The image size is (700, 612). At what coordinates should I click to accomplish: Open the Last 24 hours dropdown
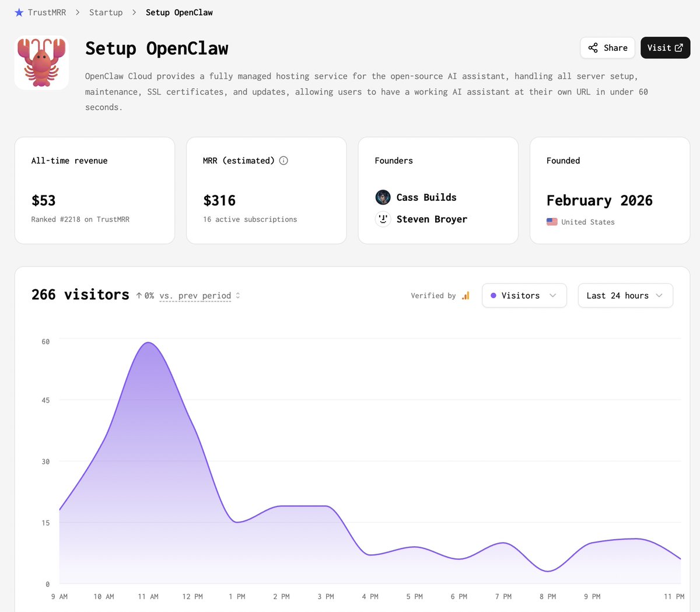coord(625,296)
